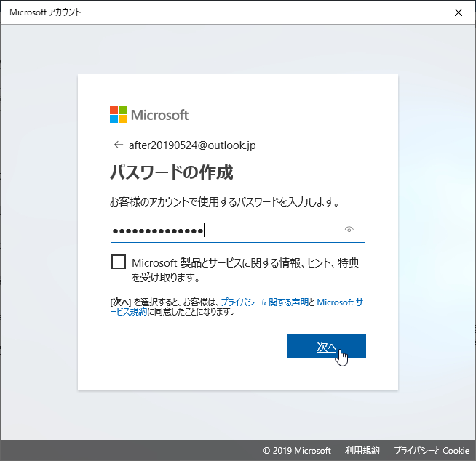Image resolution: width=476 pixels, height=461 pixels.
Task: Click the after20190524@outlook.jp email text
Action: (x=192, y=145)
